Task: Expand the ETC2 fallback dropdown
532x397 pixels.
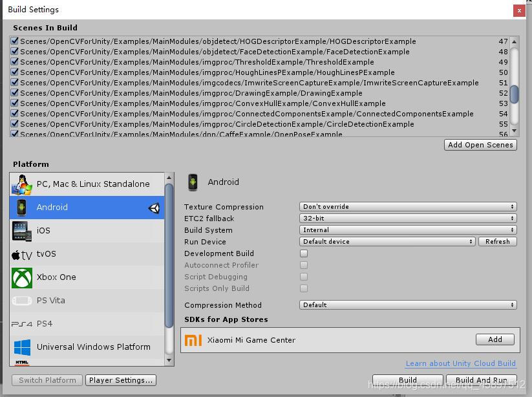Action: 408,219
